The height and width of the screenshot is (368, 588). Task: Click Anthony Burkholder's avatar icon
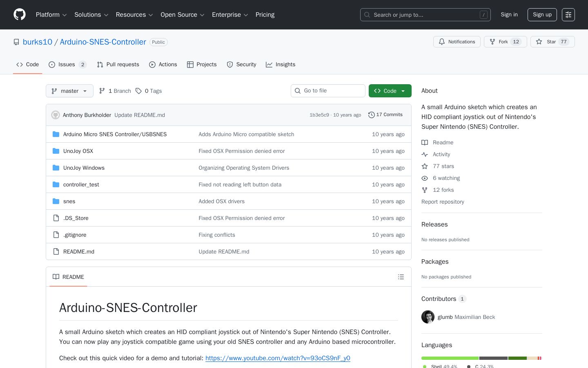56,115
